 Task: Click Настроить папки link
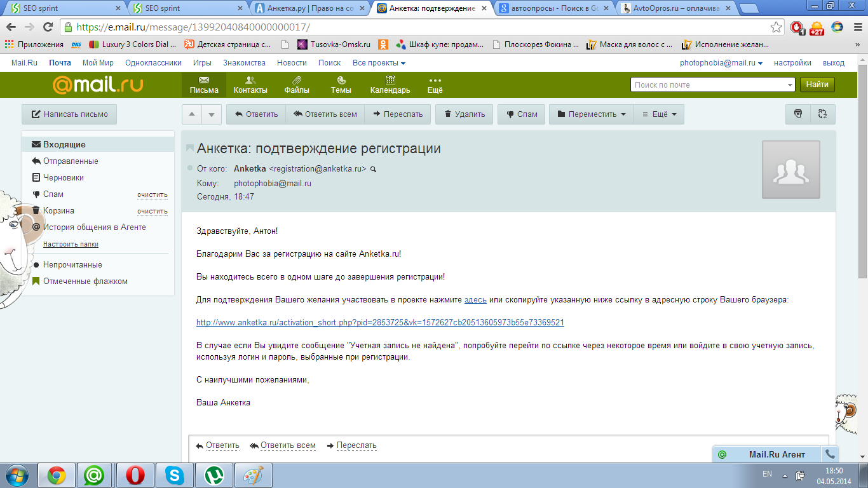pos(71,244)
